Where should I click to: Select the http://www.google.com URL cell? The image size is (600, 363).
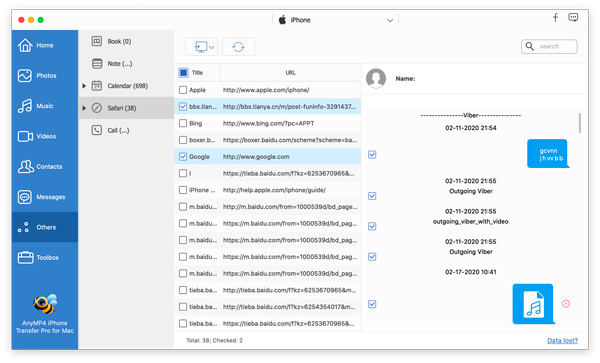point(256,156)
